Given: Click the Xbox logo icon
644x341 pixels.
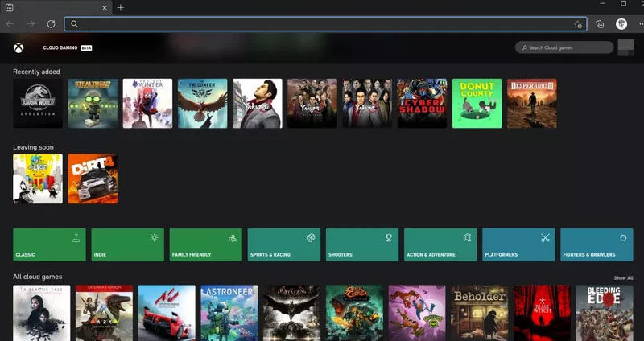Looking at the screenshot, I should point(19,48).
